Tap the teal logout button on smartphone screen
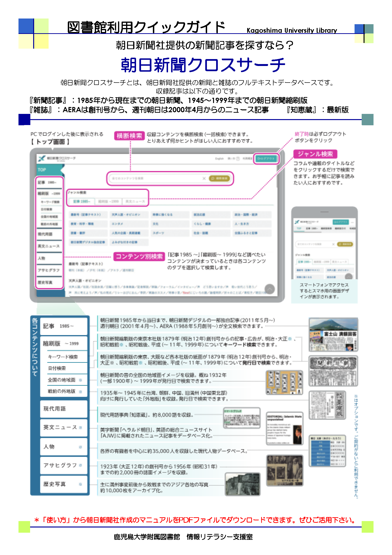The image size is (392, 555). click(x=341, y=222)
